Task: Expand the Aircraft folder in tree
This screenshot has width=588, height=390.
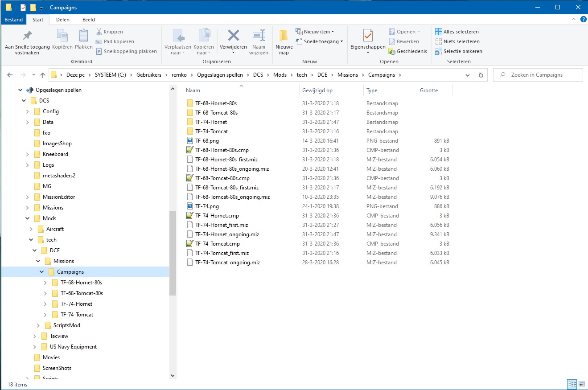Action: tap(31, 229)
